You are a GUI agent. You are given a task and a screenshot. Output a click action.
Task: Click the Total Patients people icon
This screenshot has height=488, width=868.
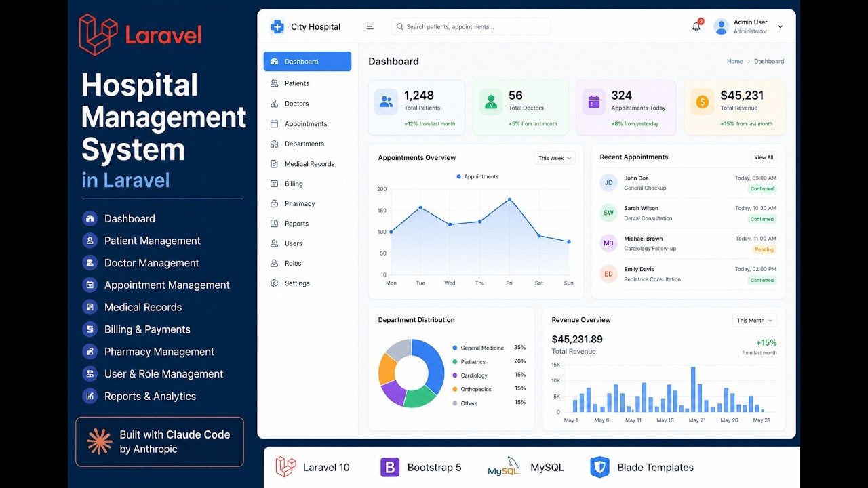(x=387, y=102)
